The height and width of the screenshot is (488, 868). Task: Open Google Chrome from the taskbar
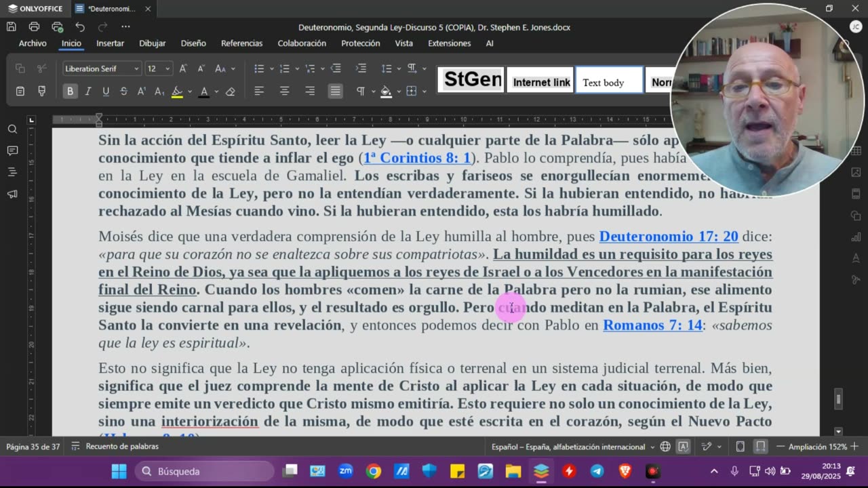pos(374,471)
